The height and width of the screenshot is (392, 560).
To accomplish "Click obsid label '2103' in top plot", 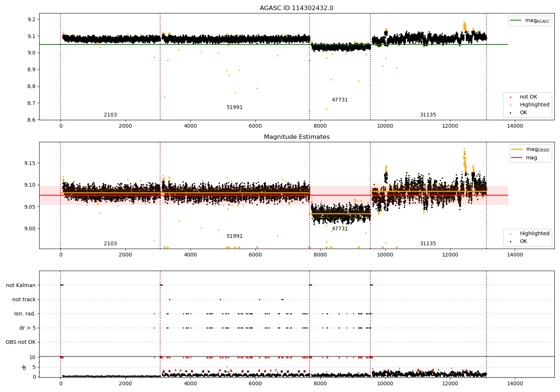I will (110, 115).
